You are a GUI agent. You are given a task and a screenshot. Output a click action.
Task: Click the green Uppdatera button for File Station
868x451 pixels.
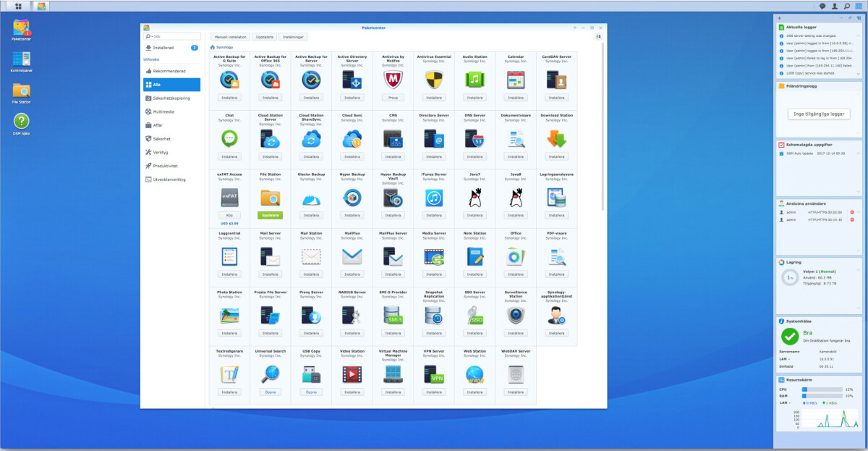pos(271,215)
